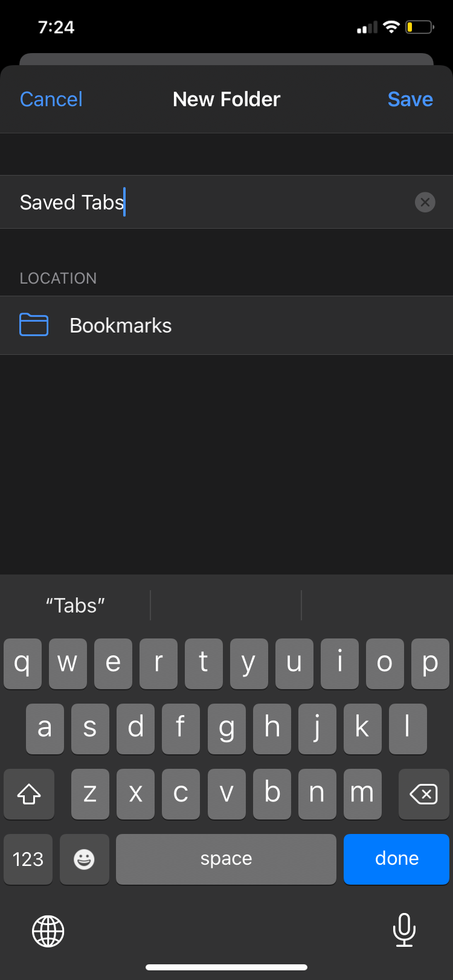Select the Tabs predictive text suggestion
The image size is (453, 980).
click(75, 605)
